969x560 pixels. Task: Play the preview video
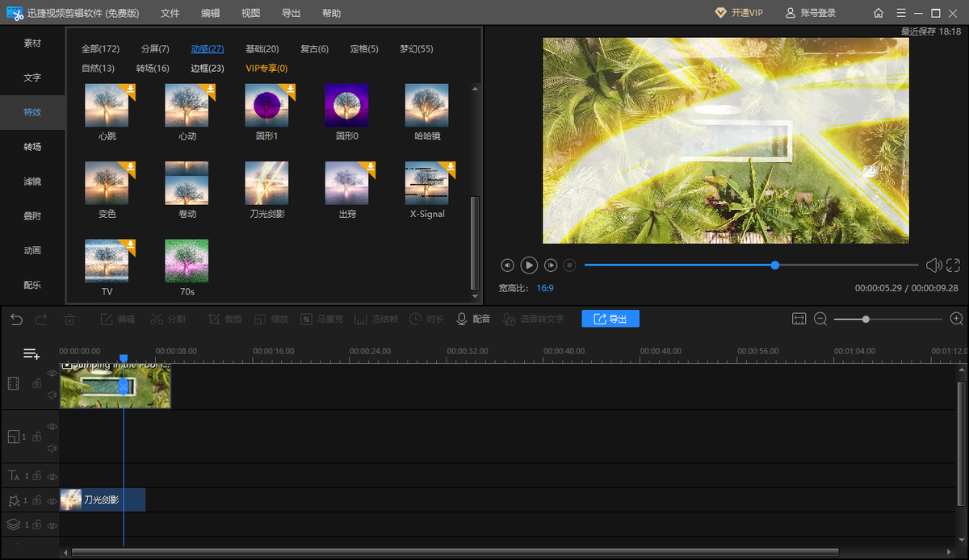pyautogui.click(x=529, y=265)
